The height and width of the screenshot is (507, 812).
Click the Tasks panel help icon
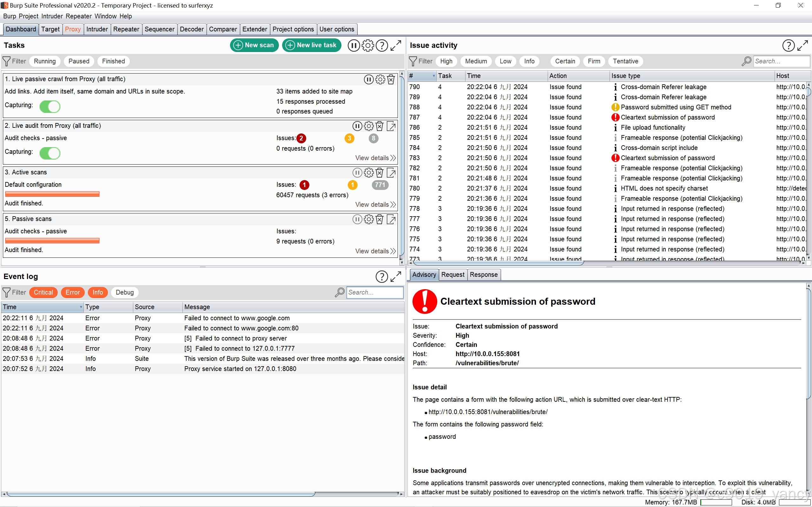click(381, 45)
